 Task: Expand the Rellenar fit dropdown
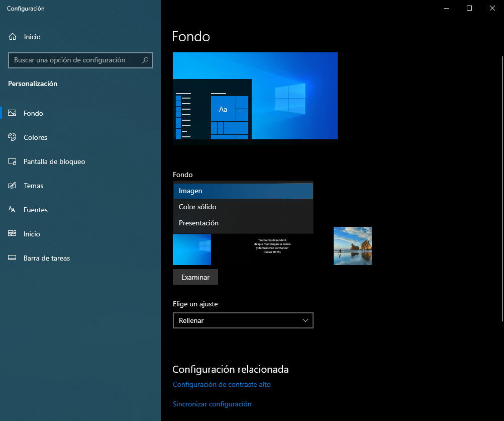243,320
